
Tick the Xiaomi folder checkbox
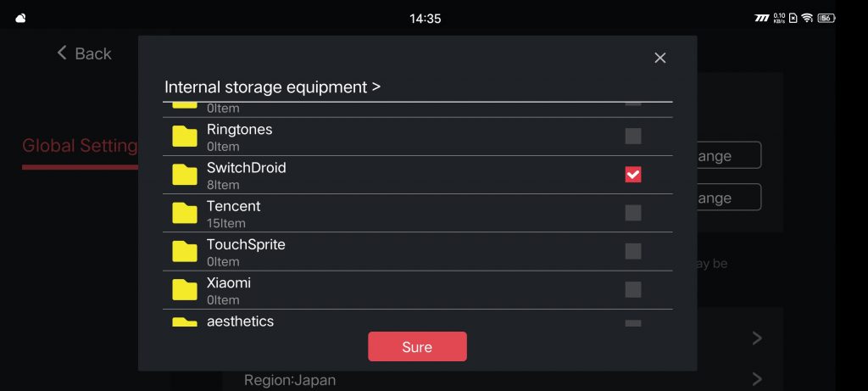pyautogui.click(x=633, y=290)
